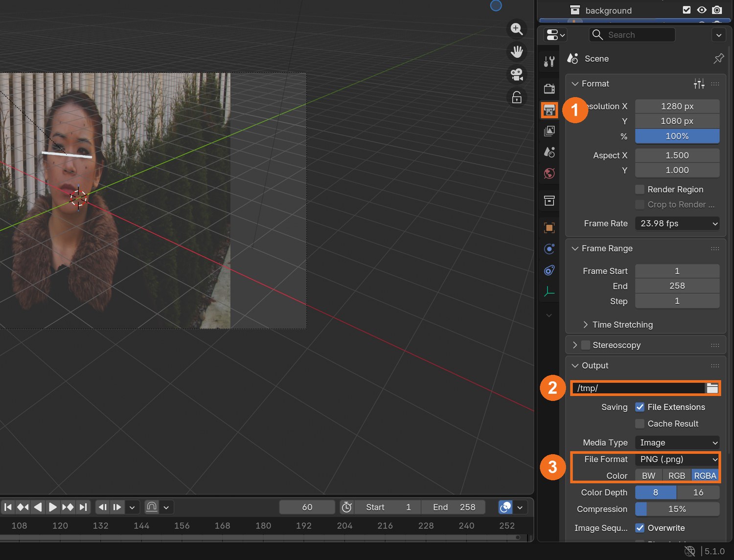Click the viewport pan hand icon
The width and height of the screenshot is (734, 560).
pos(517,51)
